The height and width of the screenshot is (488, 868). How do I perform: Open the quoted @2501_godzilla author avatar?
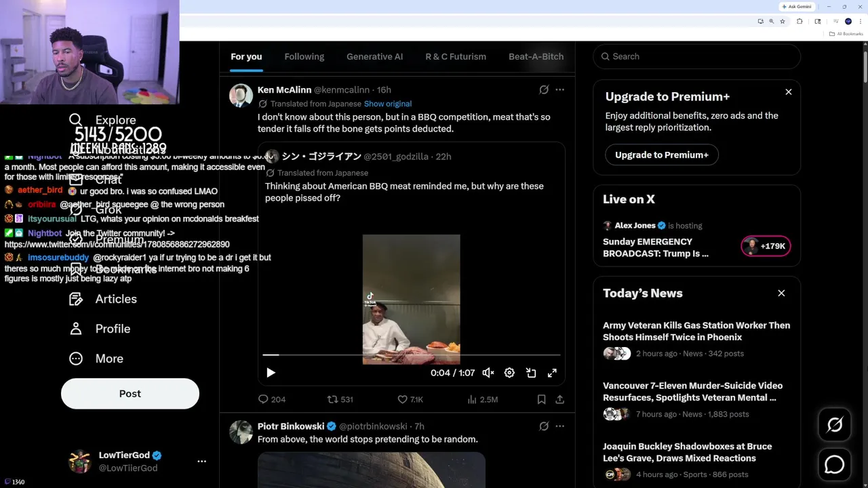pos(271,157)
